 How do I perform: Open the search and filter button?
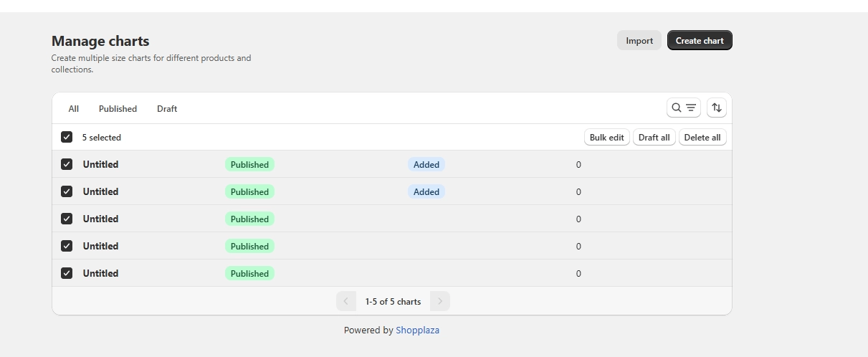coord(683,108)
